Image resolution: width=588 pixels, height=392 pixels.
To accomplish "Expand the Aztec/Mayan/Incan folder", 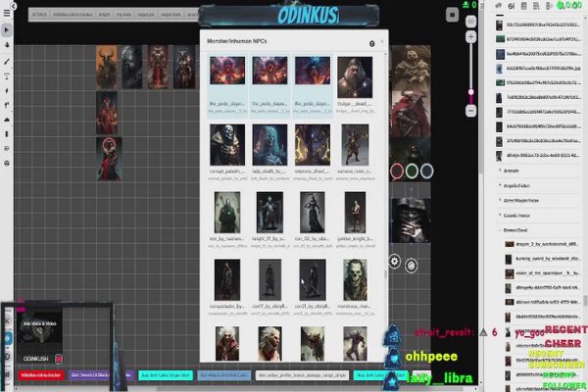I will (521, 201).
